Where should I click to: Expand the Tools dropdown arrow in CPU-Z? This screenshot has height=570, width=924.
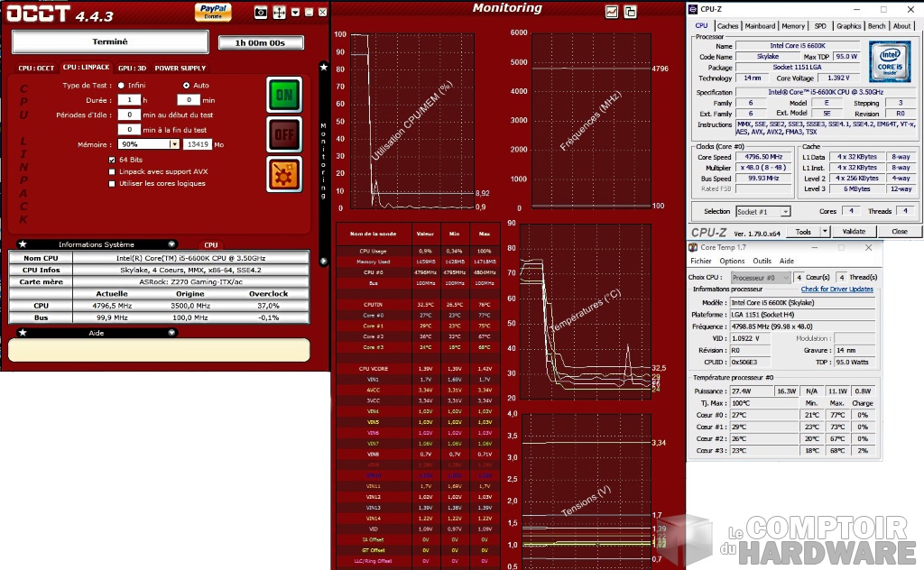pos(825,232)
